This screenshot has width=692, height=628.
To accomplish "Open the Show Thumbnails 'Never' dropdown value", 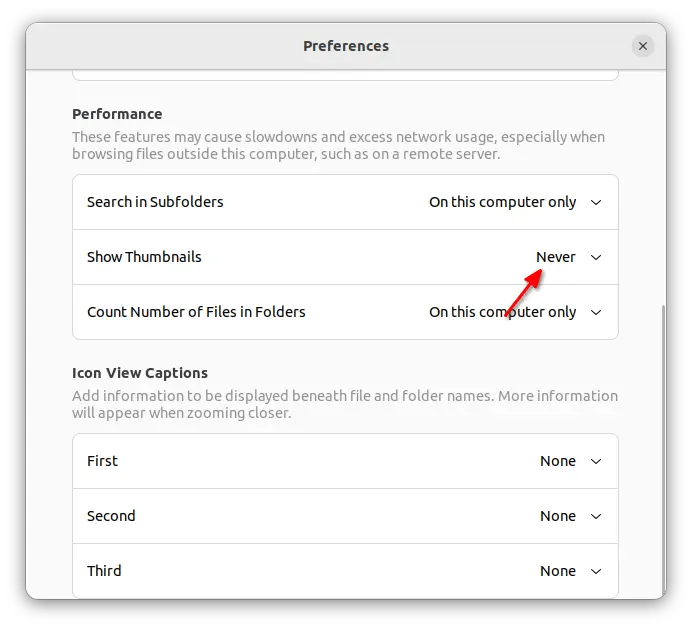I will pyautogui.click(x=555, y=257).
